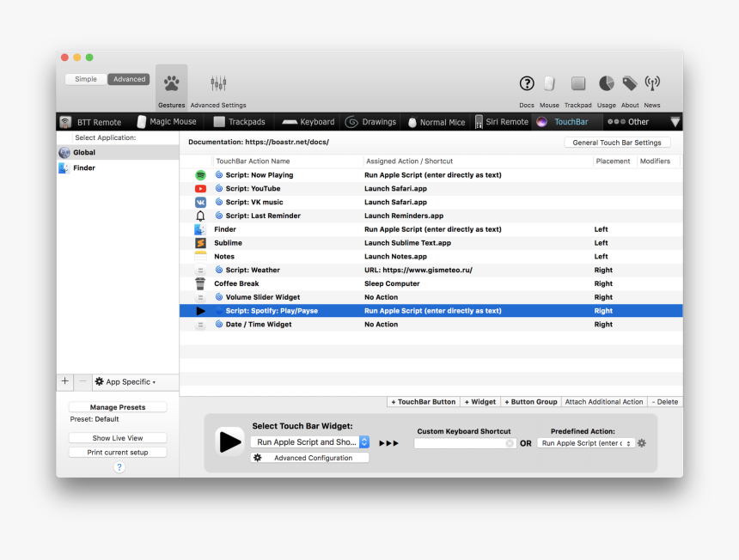The height and width of the screenshot is (560, 739).
Task: Select the BTT Remote tab
Action: tap(91, 122)
